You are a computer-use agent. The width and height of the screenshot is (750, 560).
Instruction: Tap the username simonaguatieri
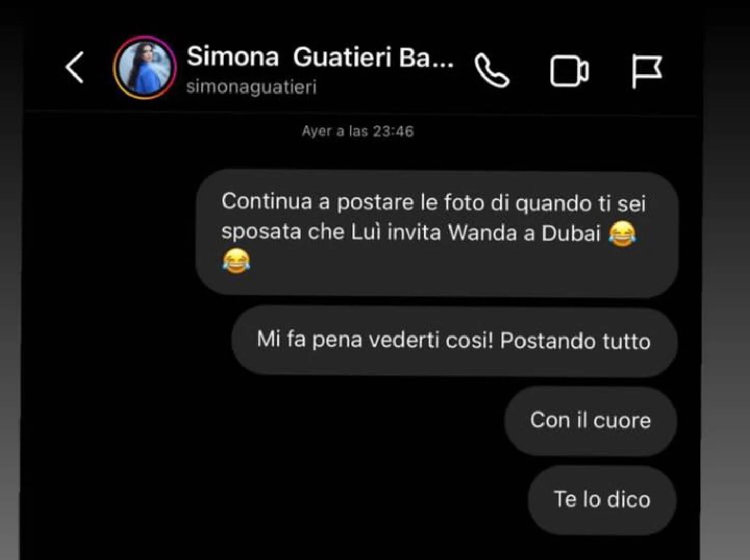251,86
